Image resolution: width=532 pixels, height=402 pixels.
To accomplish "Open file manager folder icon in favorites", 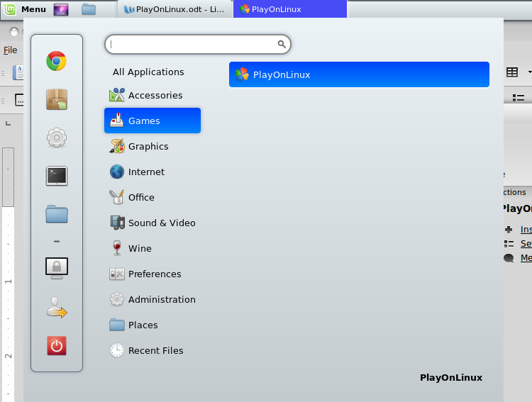I will [57, 214].
